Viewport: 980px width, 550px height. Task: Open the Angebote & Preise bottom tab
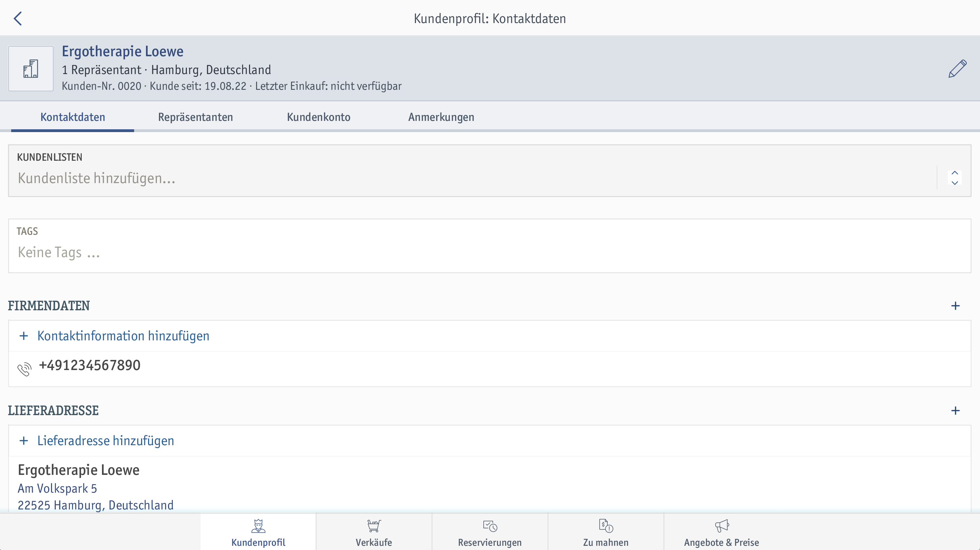pyautogui.click(x=722, y=532)
